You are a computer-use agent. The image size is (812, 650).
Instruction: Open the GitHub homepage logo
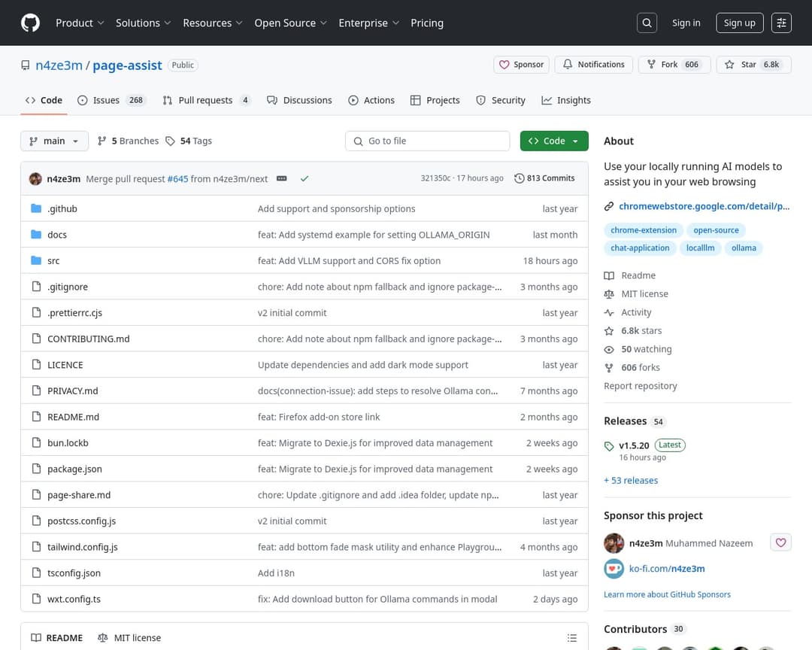30,23
